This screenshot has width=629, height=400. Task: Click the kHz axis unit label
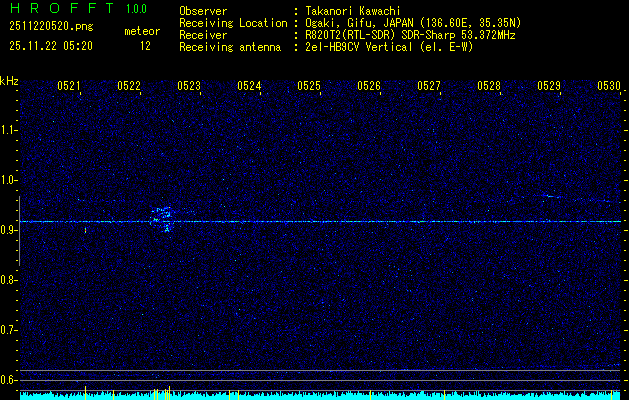coord(9,81)
